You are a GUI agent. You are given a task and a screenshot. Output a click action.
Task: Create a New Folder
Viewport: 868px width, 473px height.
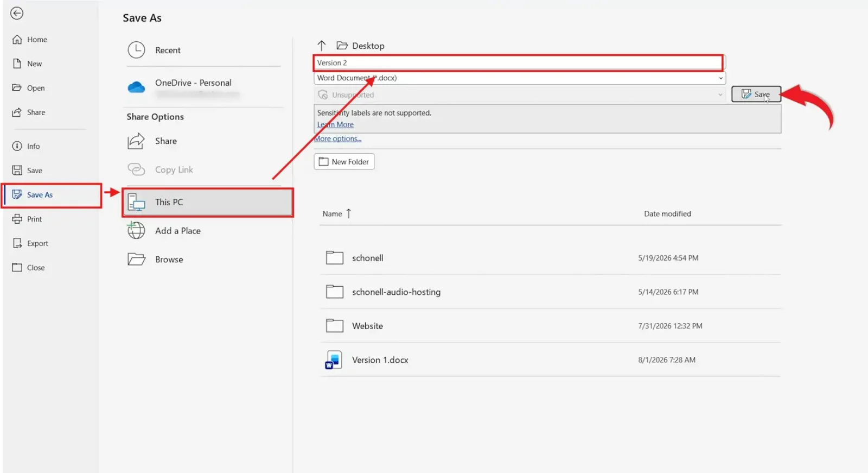(x=344, y=162)
